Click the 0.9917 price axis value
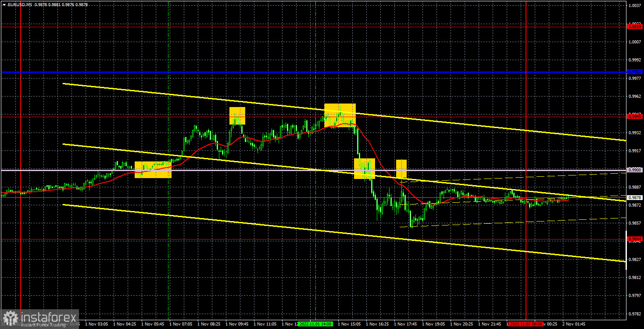Viewport: 644px width, 329px height. pos(635,151)
